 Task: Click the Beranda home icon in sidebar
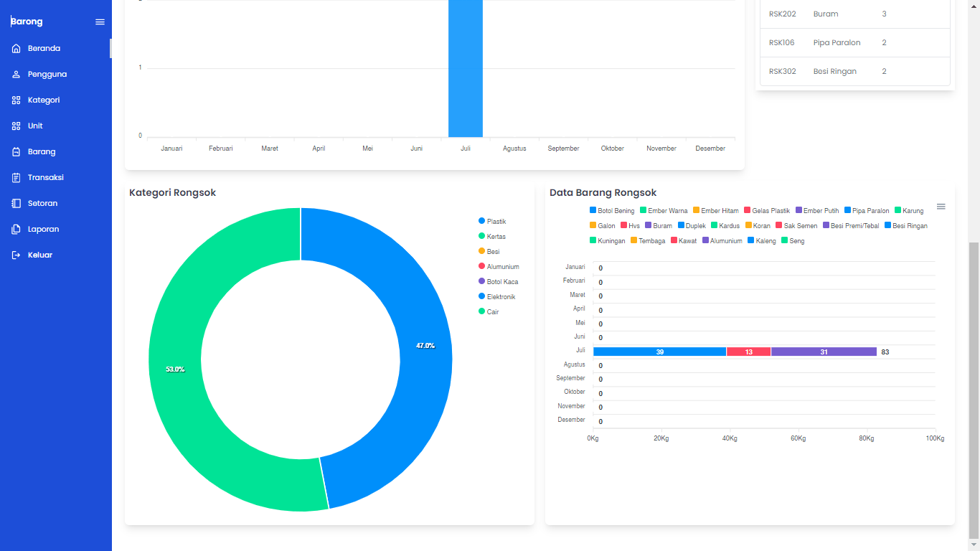(x=17, y=49)
